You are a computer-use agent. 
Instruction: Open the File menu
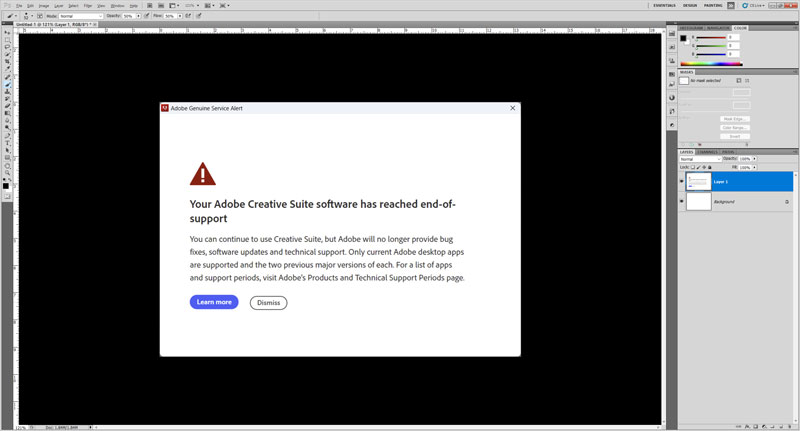(x=19, y=6)
